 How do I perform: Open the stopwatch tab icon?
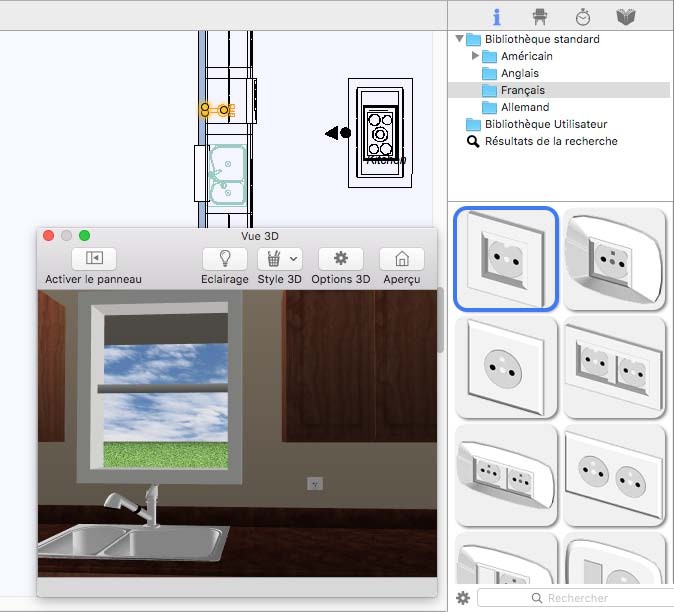pyautogui.click(x=583, y=17)
